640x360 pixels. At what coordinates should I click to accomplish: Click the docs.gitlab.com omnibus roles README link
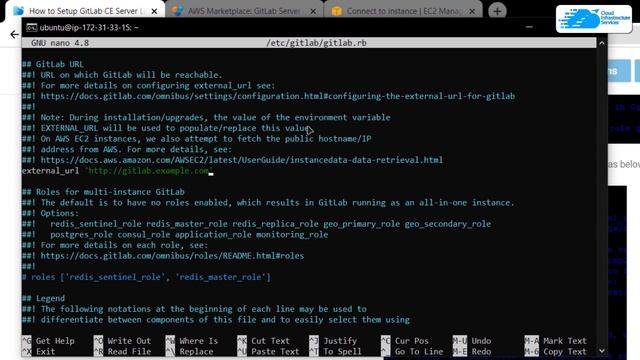(x=172, y=256)
